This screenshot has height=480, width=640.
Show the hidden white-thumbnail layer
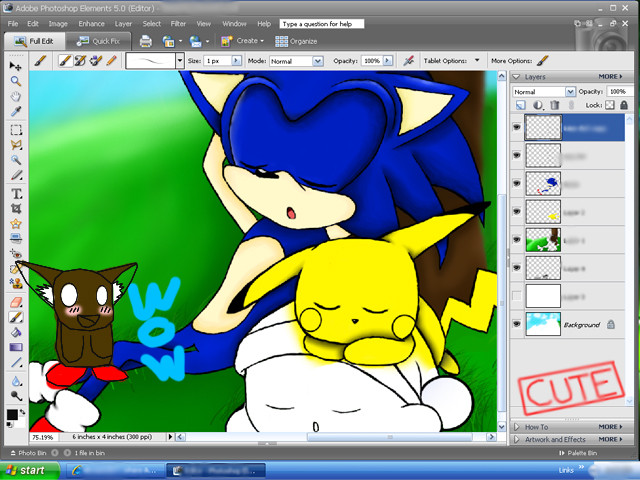[x=516, y=296]
